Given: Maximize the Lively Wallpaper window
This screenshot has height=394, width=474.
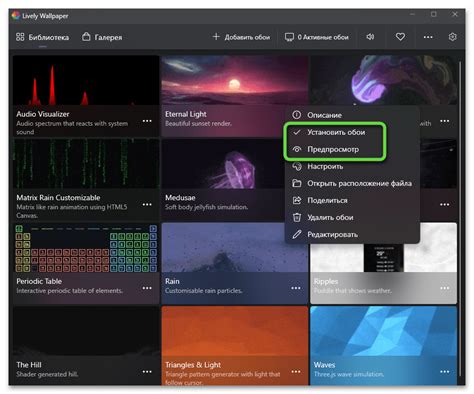Looking at the screenshot, I should pos(433,14).
